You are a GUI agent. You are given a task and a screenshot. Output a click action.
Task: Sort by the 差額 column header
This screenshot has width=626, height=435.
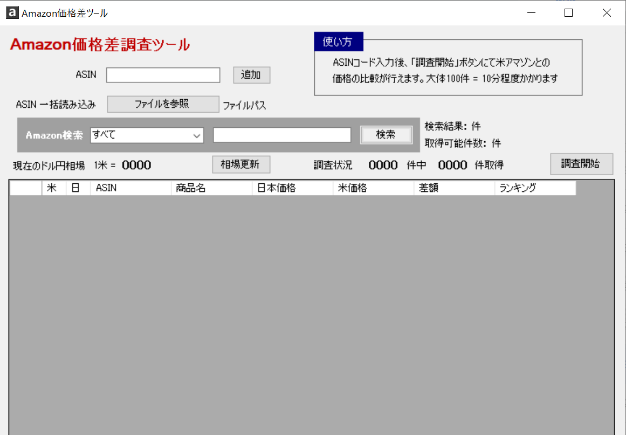pos(454,188)
